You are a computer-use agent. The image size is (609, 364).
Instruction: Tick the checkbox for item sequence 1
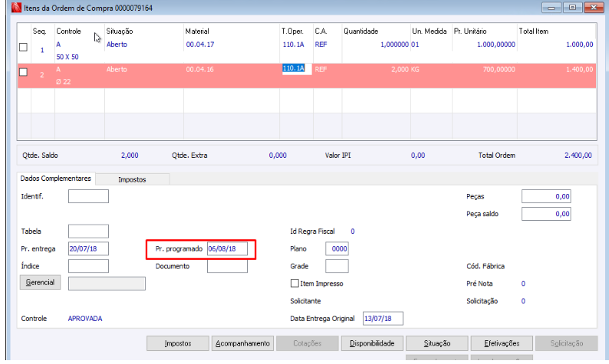coord(23,48)
